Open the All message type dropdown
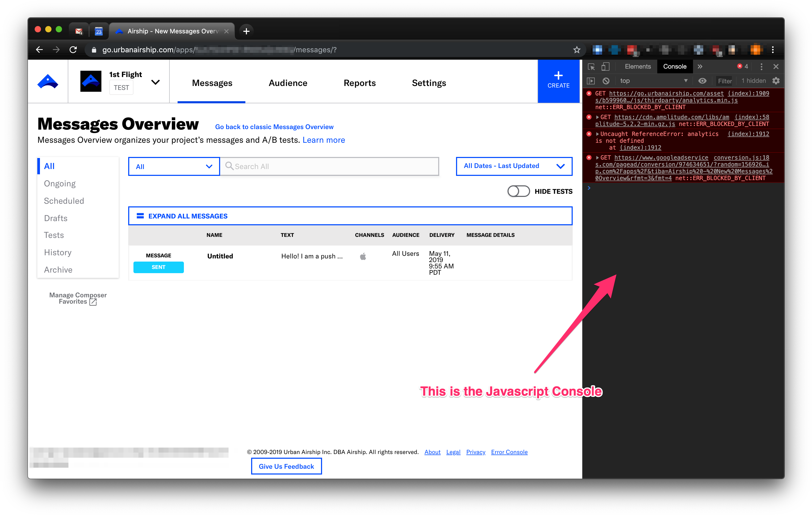Screen dimensions: 812x515 [174, 166]
